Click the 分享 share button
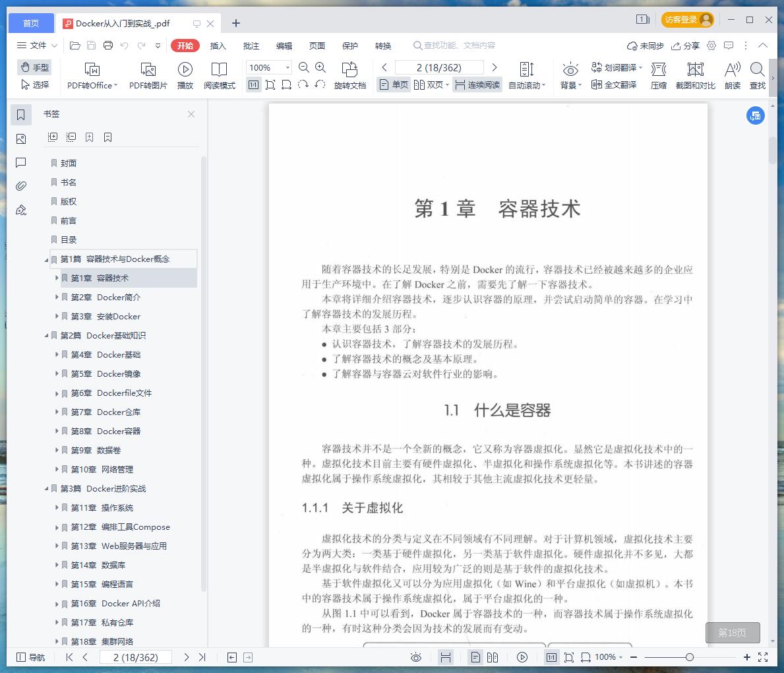 [686, 46]
